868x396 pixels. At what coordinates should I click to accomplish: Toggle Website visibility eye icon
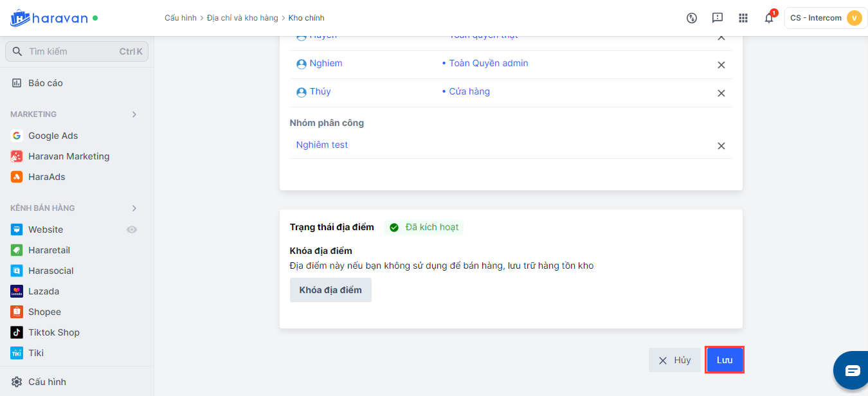[x=132, y=230]
